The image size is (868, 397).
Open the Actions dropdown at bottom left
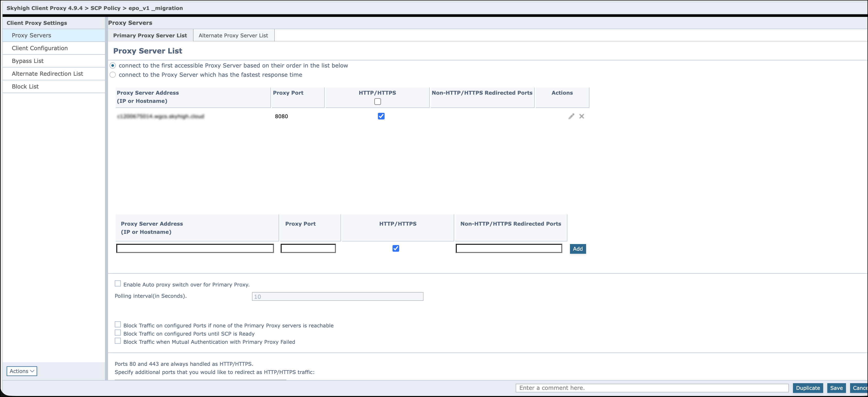[22, 371]
